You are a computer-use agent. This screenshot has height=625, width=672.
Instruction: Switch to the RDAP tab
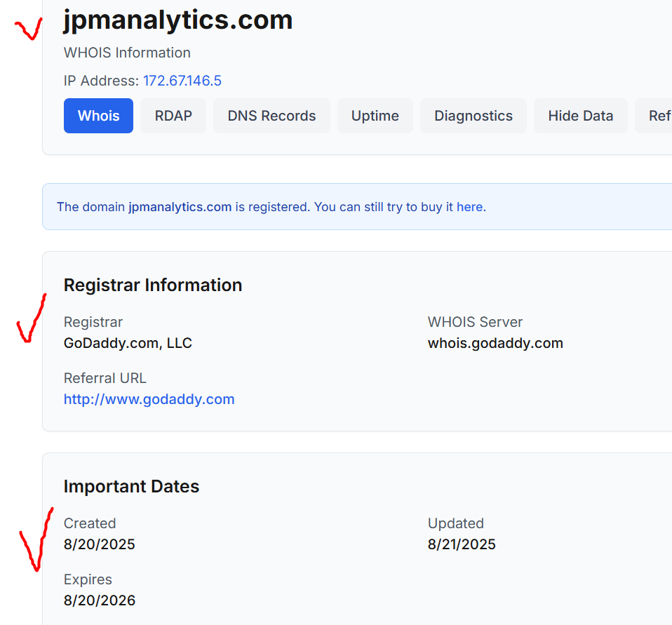pyautogui.click(x=173, y=116)
